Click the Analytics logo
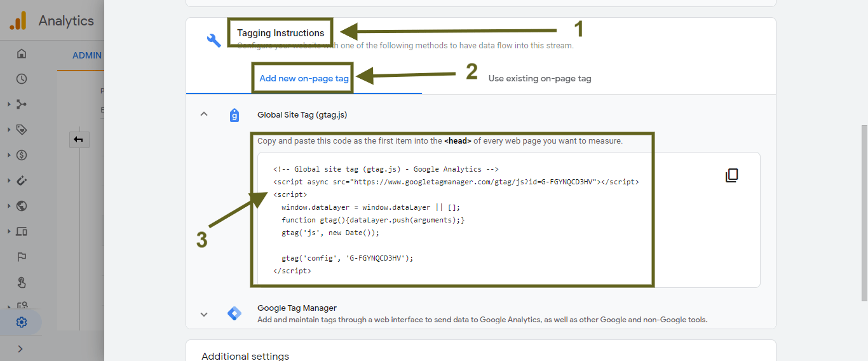The width and height of the screenshot is (868, 361). tap(18, 21)
